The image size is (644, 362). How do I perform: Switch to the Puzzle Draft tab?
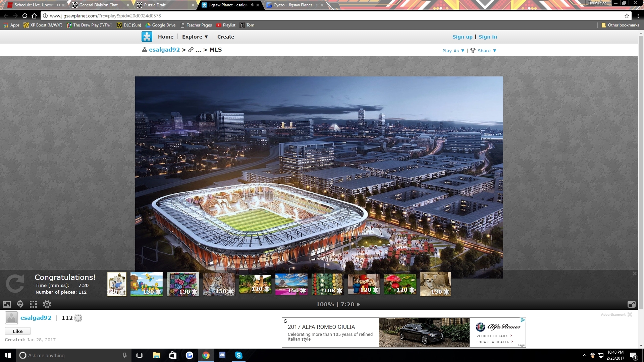(x=155, y=5)
